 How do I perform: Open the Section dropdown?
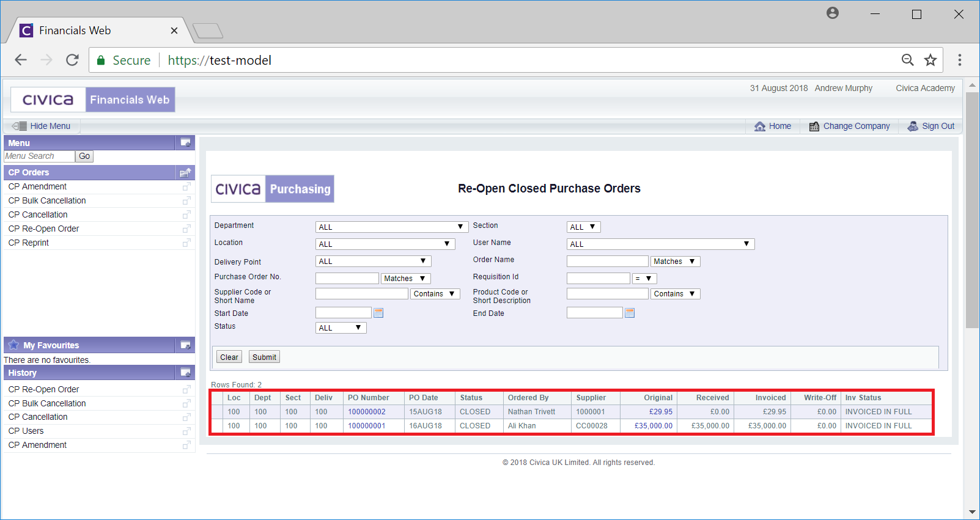(583, 227)
